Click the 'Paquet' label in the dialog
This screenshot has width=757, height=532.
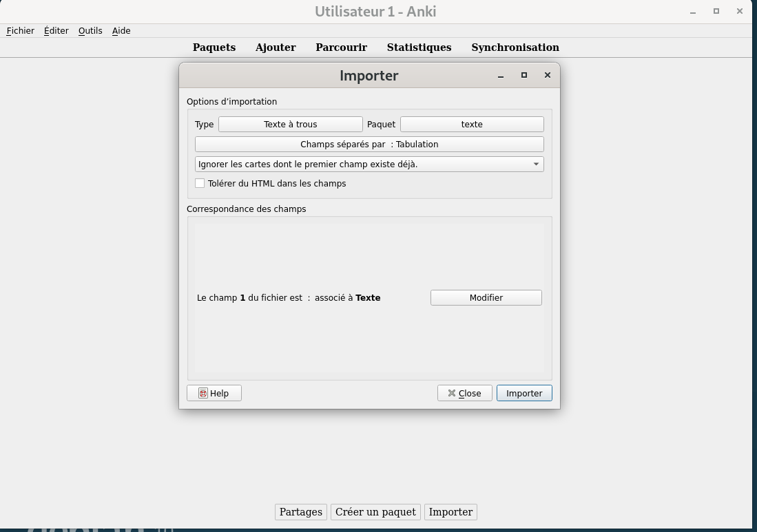[x=382, y=125]
